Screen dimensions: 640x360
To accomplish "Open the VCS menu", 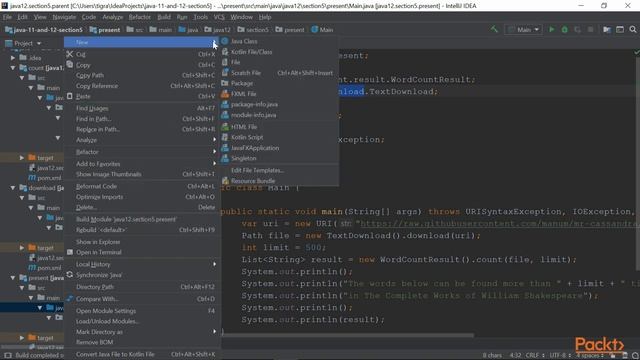I will [x=219, y=17].
